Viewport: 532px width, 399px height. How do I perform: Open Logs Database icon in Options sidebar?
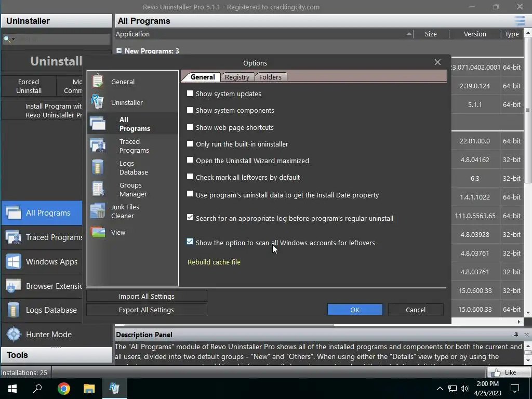pos(98,167)
